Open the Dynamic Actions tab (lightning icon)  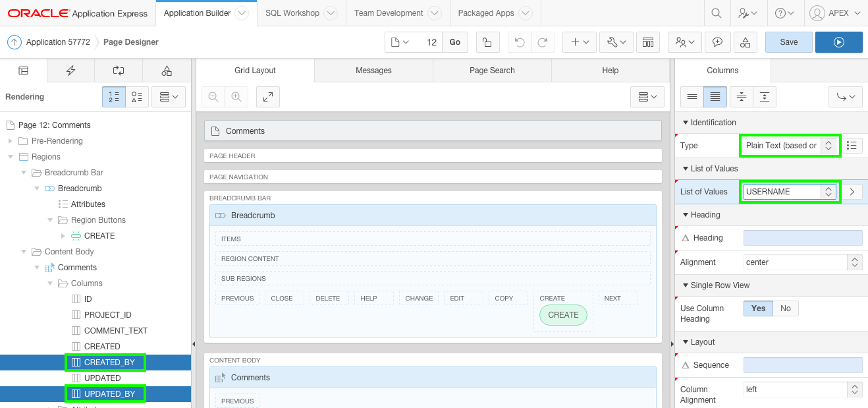(70, 71)
